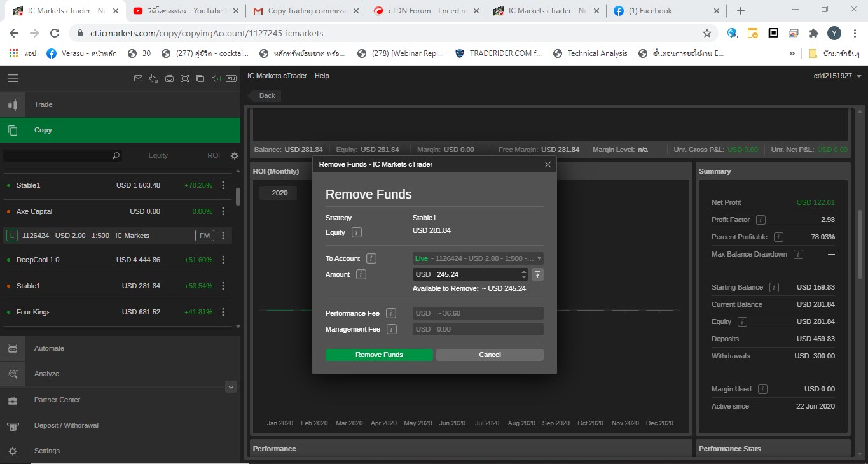Show Max Balance Drawdown info icon
This screenshot has height=464, width=868.
point(798,254)
